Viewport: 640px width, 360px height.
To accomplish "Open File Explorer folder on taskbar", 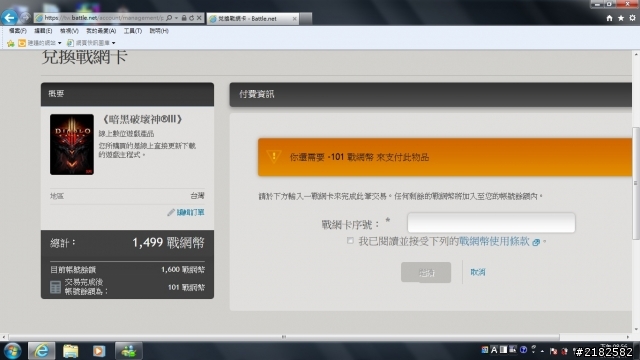I will click(70, 351).
